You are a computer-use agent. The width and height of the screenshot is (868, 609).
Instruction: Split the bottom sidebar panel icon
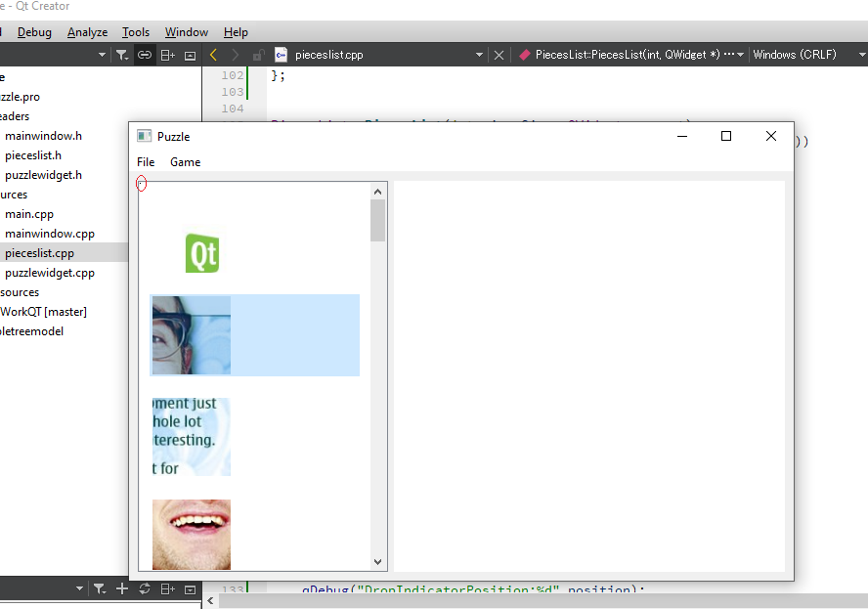point(168,589)
